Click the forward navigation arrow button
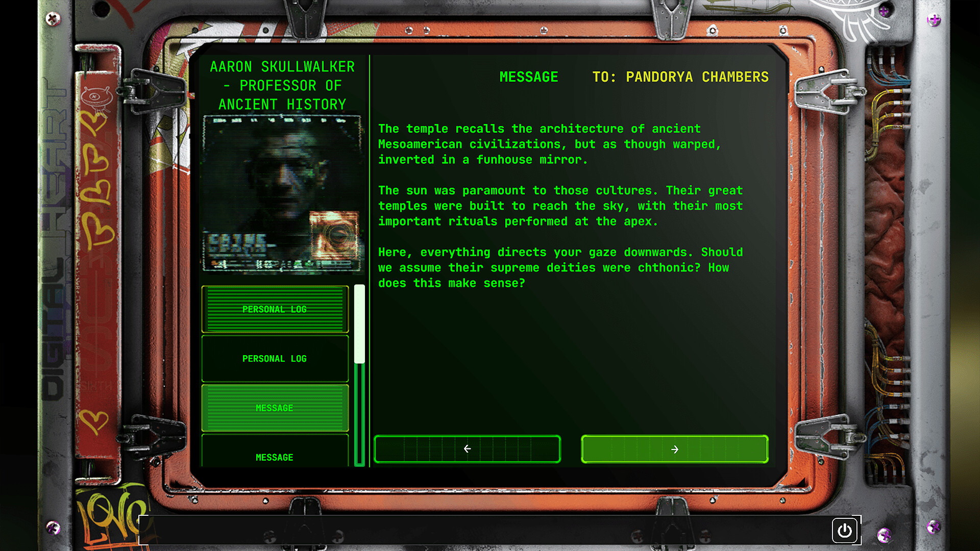 click(x=674, y=449)
